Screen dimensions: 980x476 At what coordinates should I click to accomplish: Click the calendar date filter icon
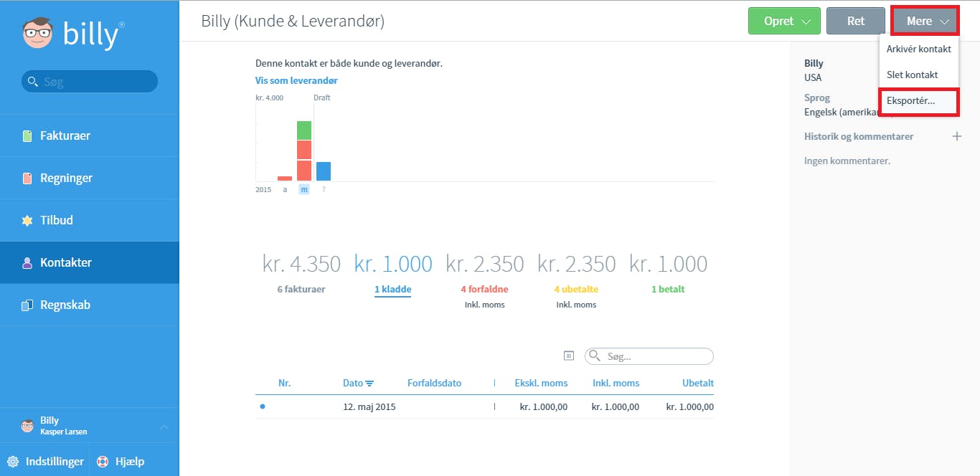tap(569, 356)
